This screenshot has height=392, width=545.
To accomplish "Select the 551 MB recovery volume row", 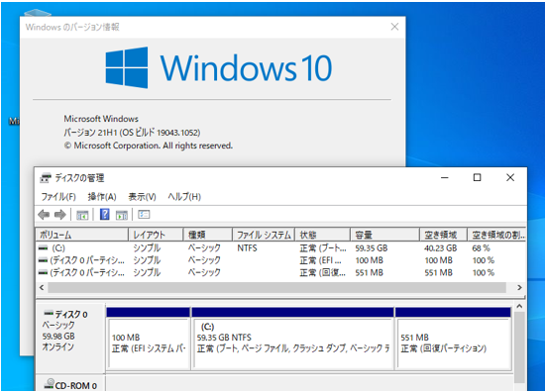I will 280,272.
